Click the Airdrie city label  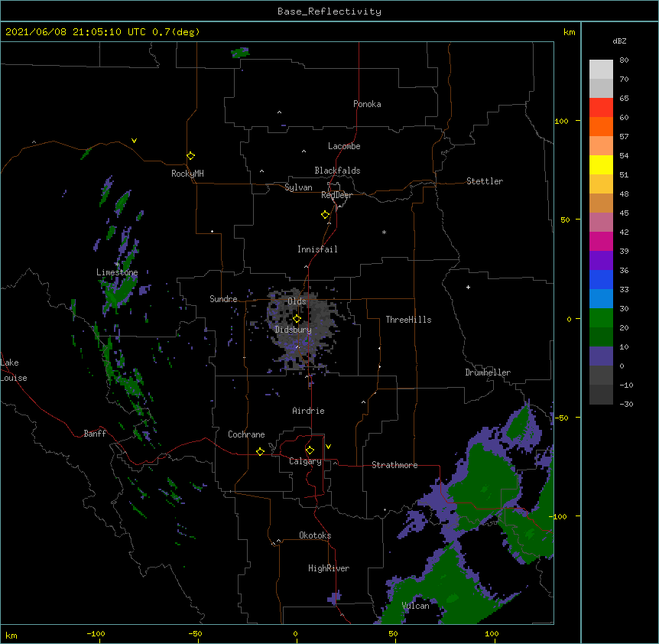click(308, 411)
